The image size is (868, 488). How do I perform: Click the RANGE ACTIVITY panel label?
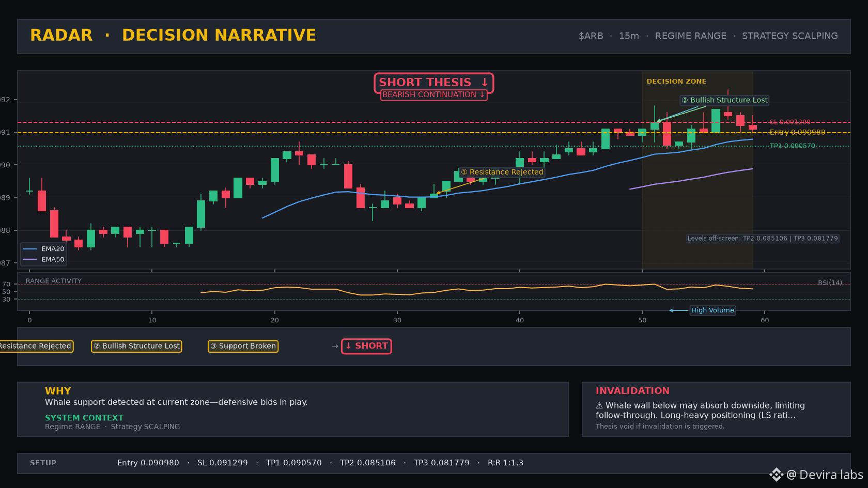pos(54,281)
